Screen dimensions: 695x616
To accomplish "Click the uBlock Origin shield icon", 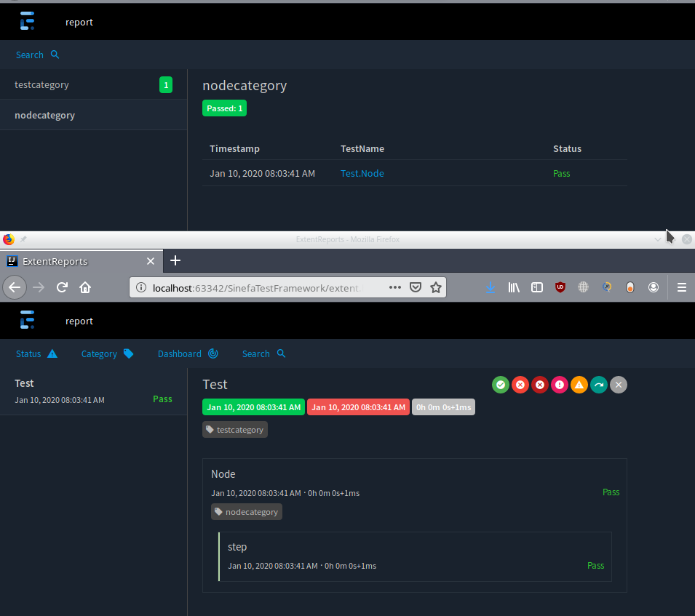I will coord(560,287).
